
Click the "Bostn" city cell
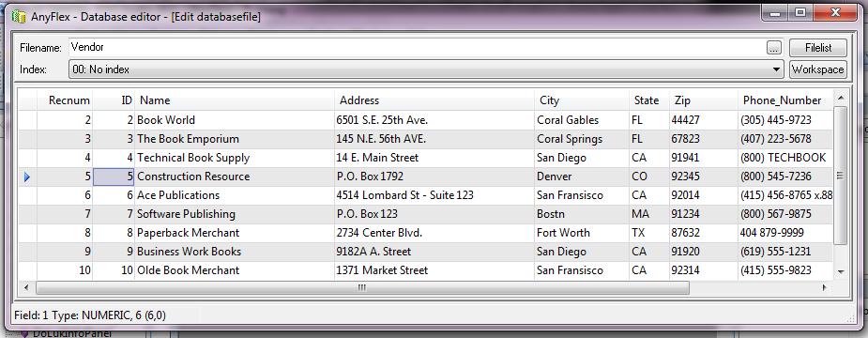coord(581,214)
